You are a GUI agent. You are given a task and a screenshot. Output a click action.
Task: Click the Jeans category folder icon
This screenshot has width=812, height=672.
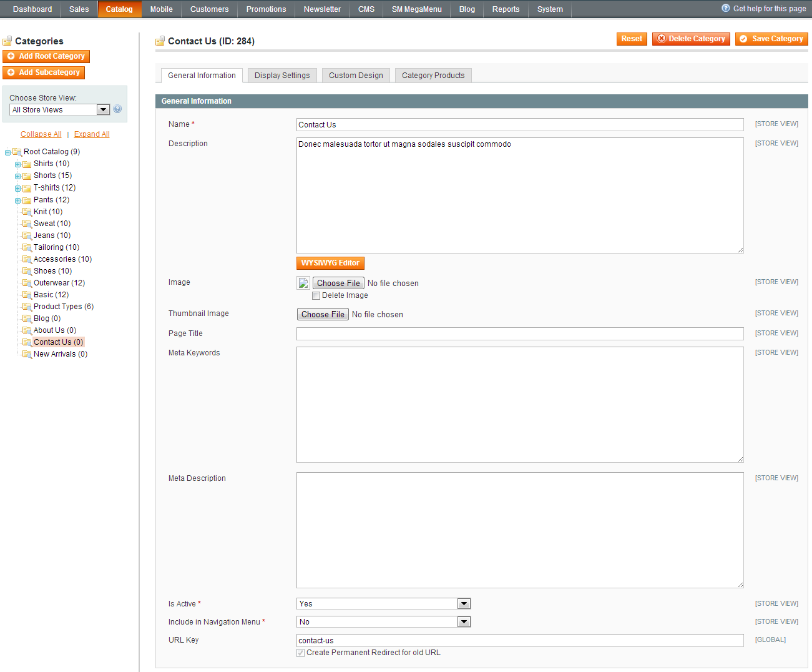point(27,235)
